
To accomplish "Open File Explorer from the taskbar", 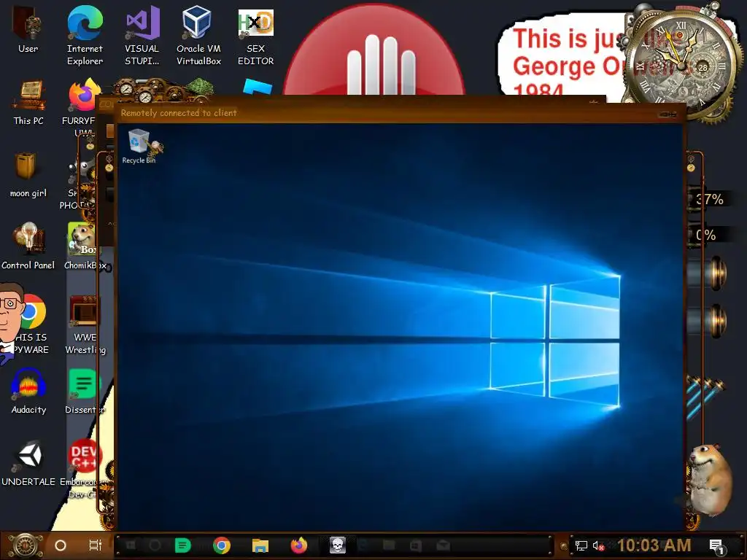I will click(260, 545).
